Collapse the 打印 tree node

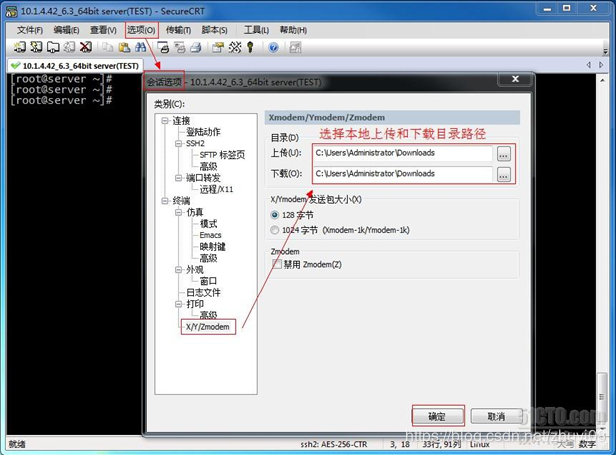pyautogui.click(x=179, y=304)
